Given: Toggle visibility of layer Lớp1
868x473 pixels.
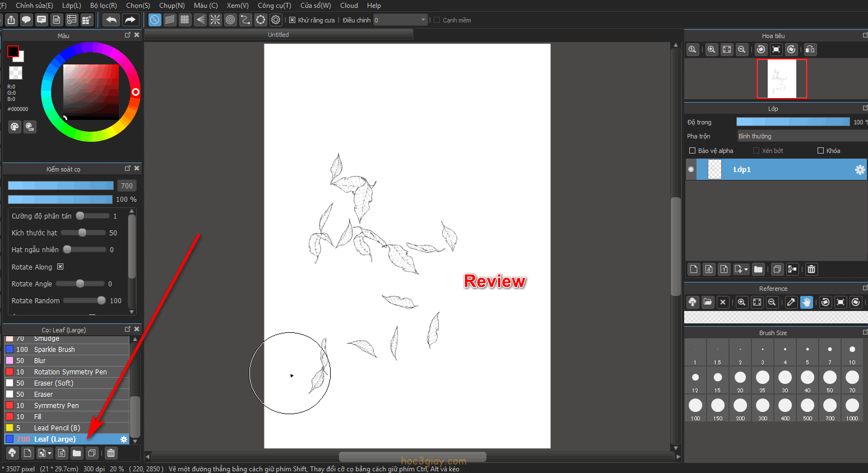Looking at the screenshot, I should tap(691, 169).
